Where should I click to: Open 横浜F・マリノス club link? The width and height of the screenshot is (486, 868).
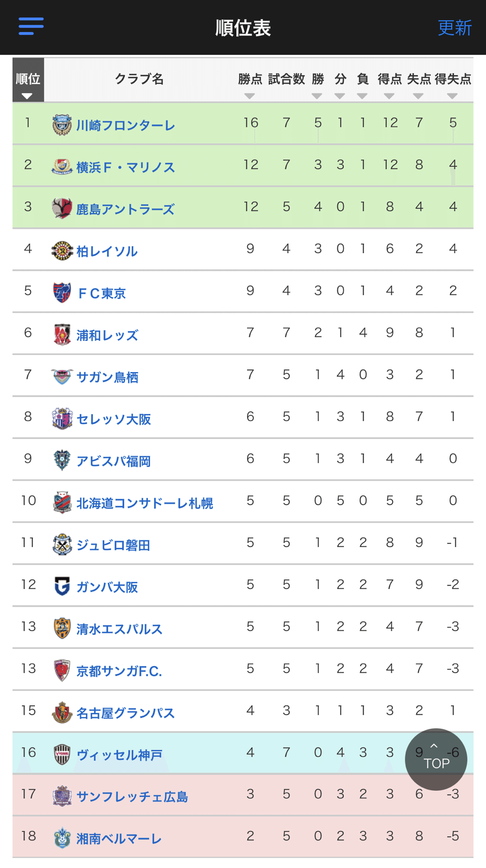tap(126, 167)
